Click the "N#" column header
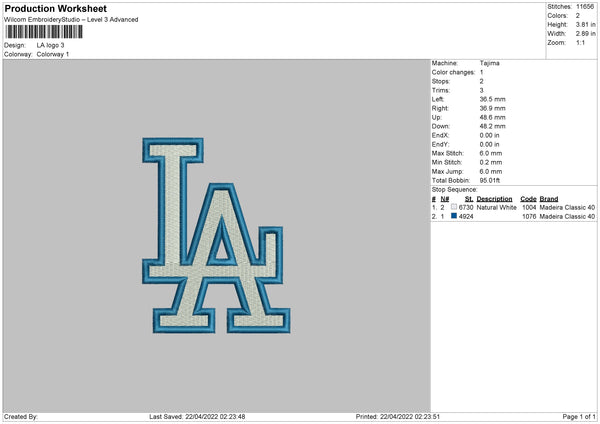The width and height of the screenshot is (600, 424). coord(445,199)
